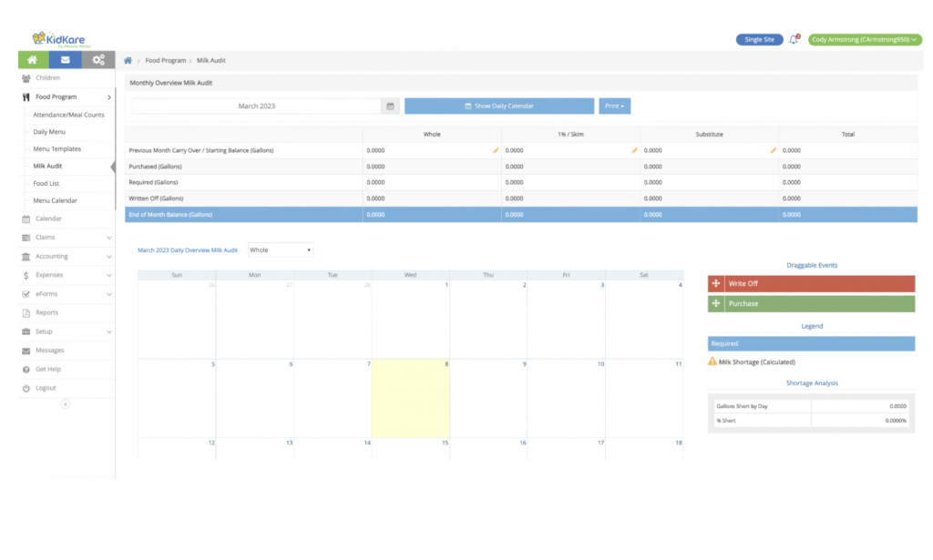The height and width of the screenshot is (560, 933).
Task: Click the Milk Shortage warning triangle icon
Action: tap(711, 360)
